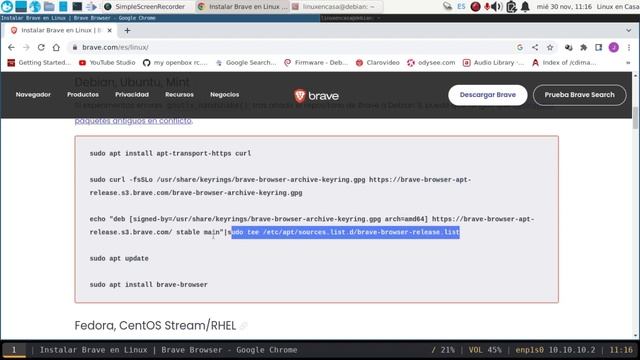Click 'sudo apt install apt-transport-https curl' line

pyautogui.click(x=170, y=153)
